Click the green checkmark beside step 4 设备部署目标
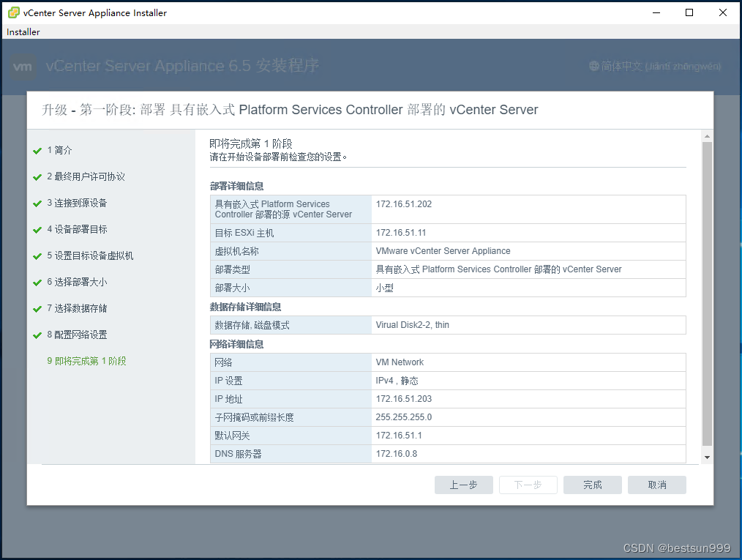 pyautogui.click(x=37, y=228)
